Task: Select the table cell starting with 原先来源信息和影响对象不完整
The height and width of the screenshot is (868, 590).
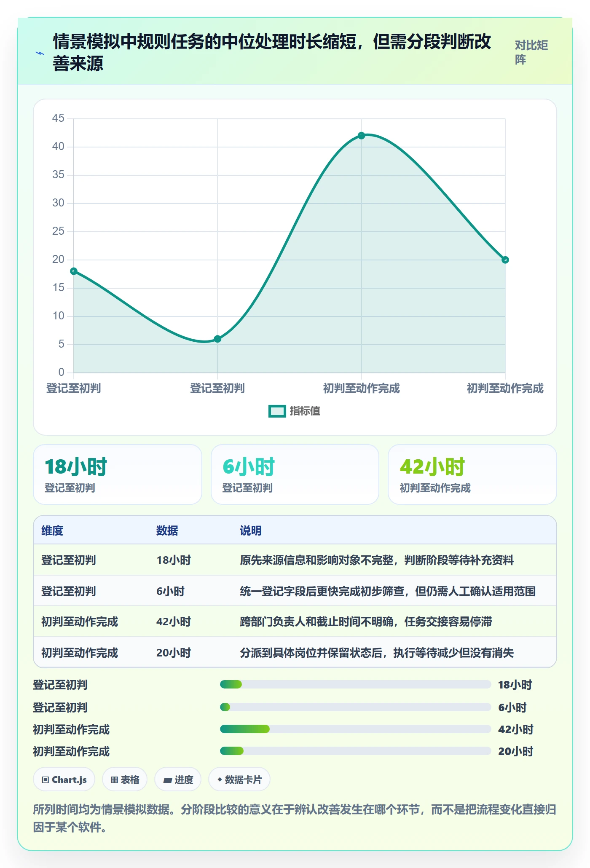Action: point(394,560)
